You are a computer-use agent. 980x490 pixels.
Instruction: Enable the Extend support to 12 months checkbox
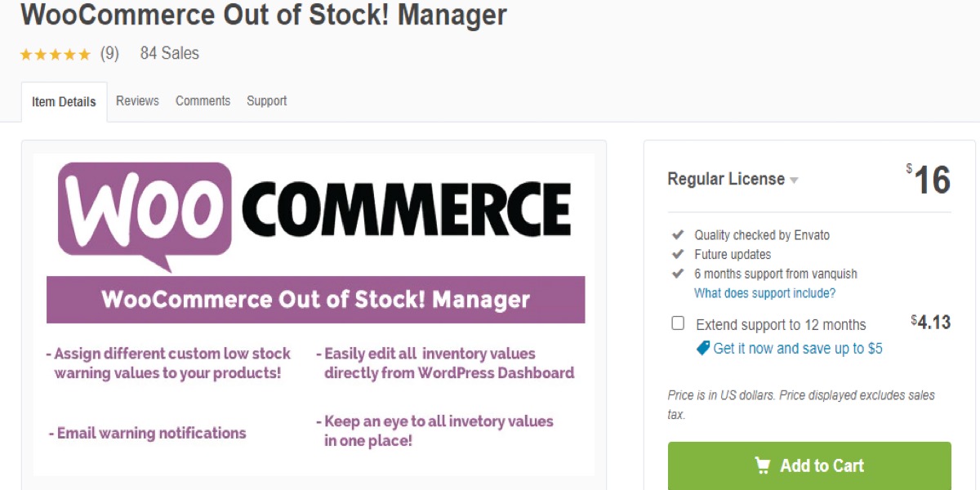coord(678,323)
